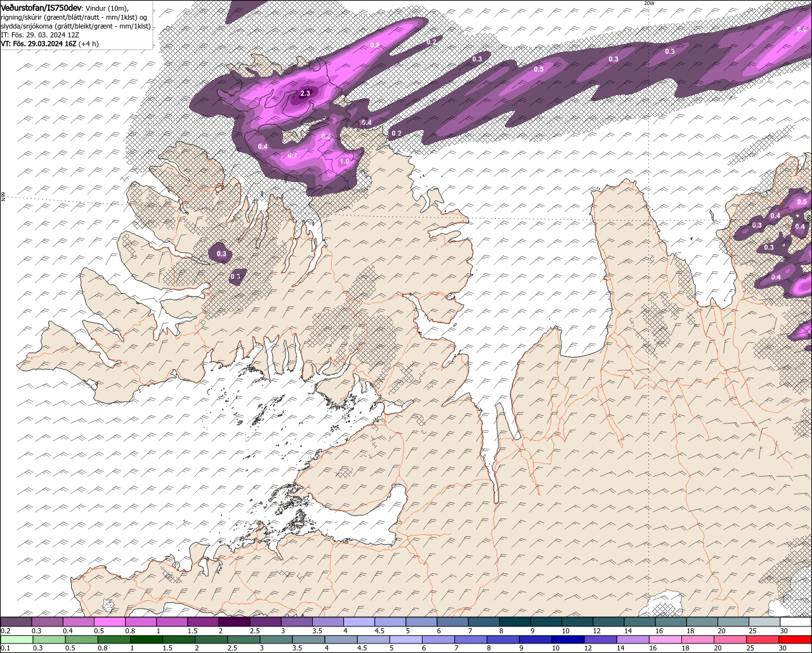Click the '12' label in upper legend row
The image size is (812, 653).
coord(596,631)
